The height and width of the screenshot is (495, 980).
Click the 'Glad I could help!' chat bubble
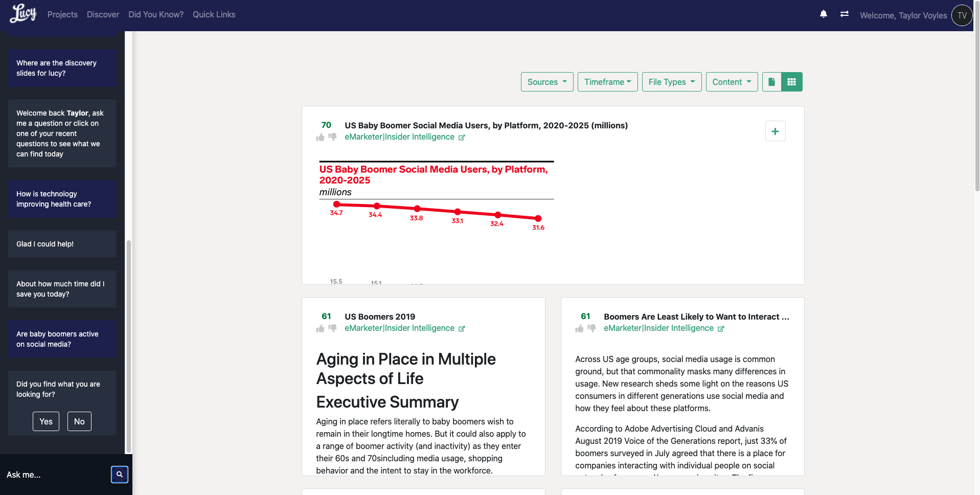(x=62, y=244)
